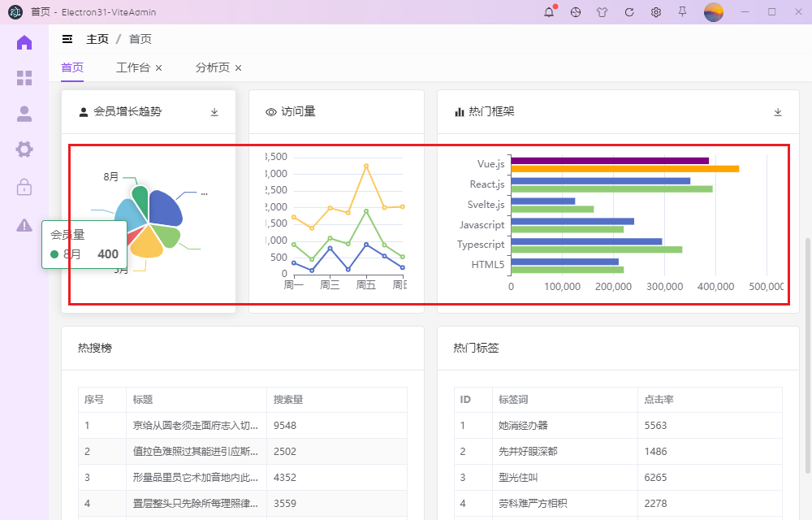Click the green 8月 pie slice
Screen dimensions: 812x520
[x=140, y=201]
